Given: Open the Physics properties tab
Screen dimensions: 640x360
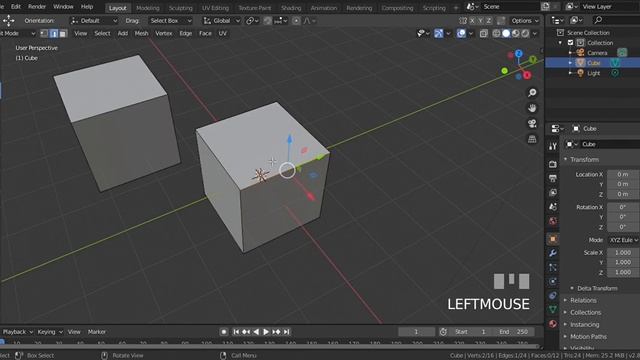Looking at the screenshot, I should tap(553, 281).
